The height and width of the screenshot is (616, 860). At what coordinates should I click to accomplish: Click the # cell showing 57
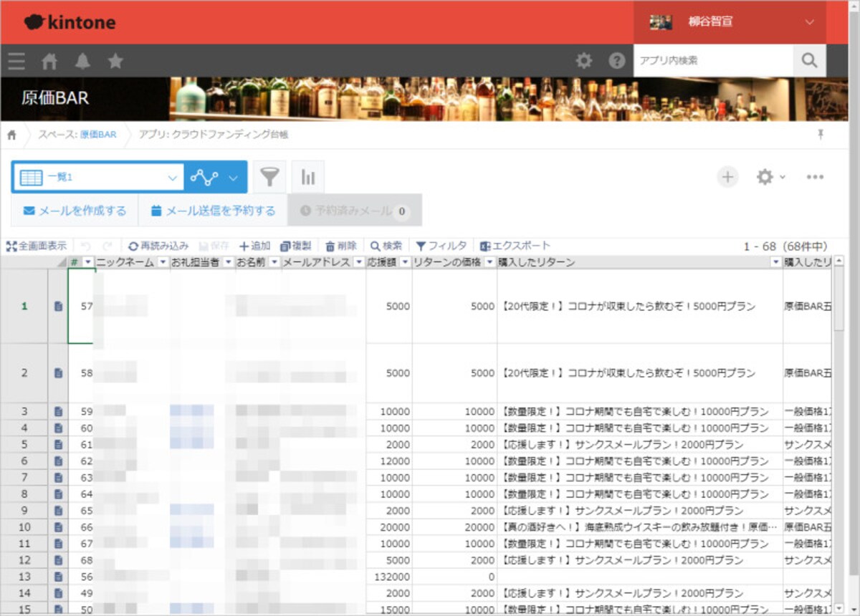pyautogui.click(x=81, y=307)
